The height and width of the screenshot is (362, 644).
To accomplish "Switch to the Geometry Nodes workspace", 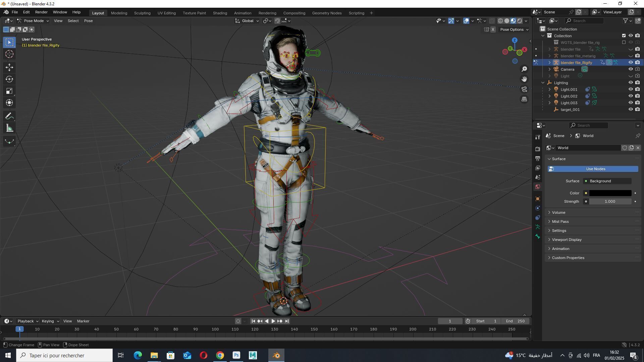I will pos(327,13).
